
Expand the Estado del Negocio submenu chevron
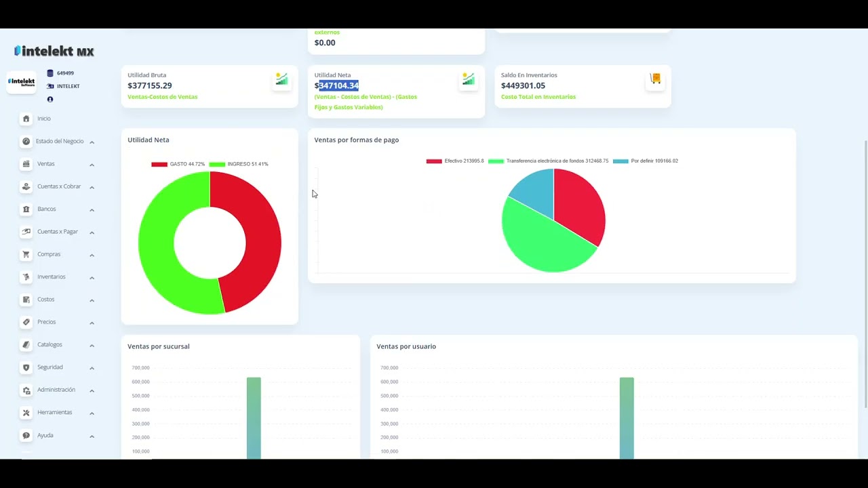tap(92, 142)
